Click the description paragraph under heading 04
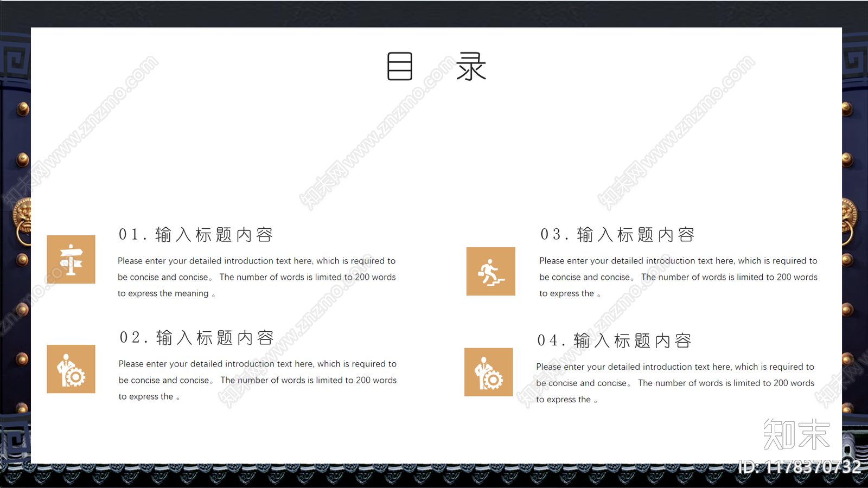The height and width of the screenshot is (488, 868). click(x=675, y=383)
